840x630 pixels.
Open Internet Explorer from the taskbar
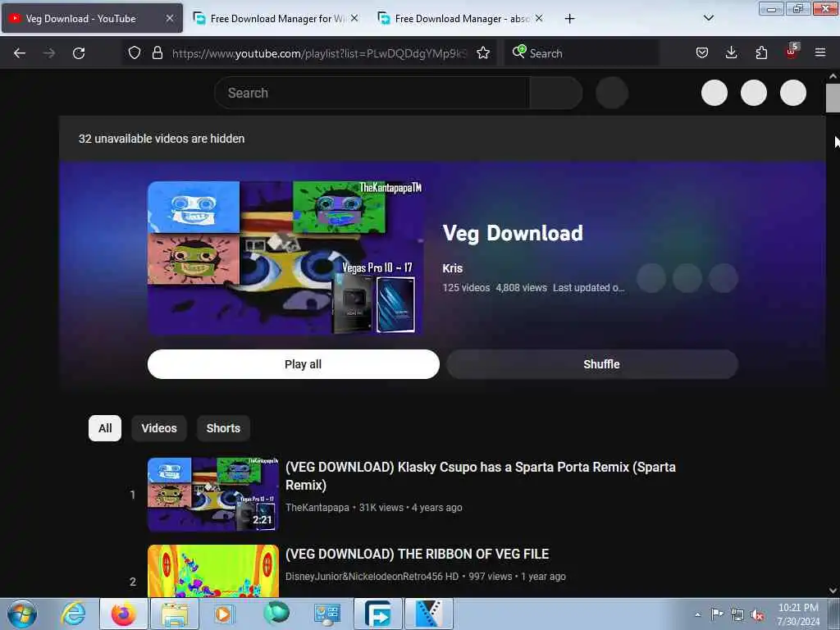pyautogui.click(x=73, y=614)
